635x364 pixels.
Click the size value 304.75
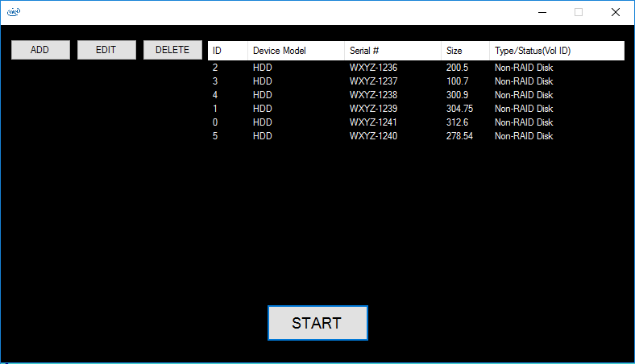click(459, 109)
